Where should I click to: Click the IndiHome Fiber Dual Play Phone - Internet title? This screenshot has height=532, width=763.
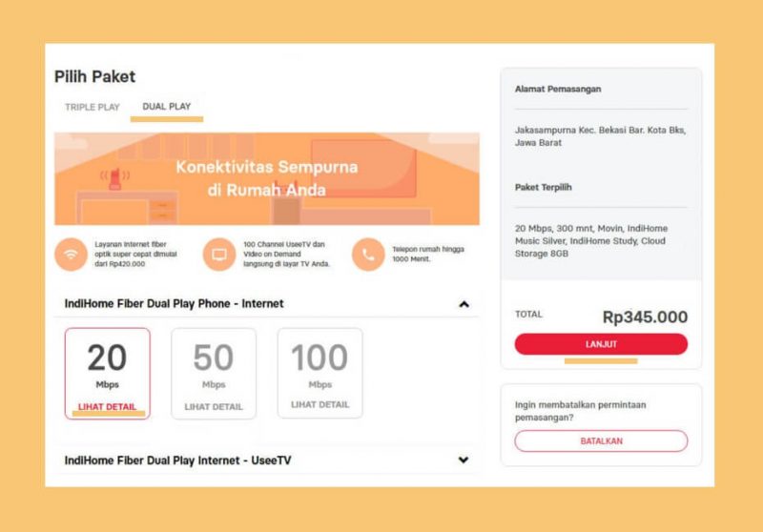click(x=174, y=304)
